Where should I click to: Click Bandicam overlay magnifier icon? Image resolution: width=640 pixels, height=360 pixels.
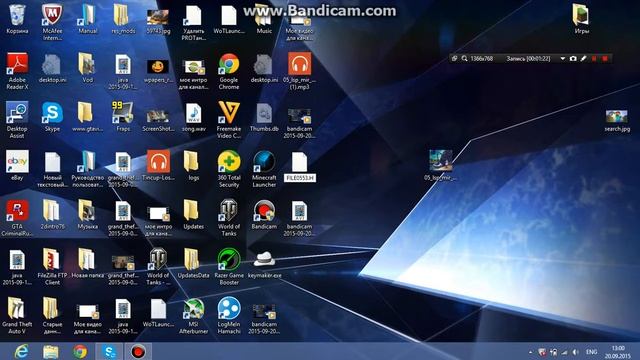(464, 59)
